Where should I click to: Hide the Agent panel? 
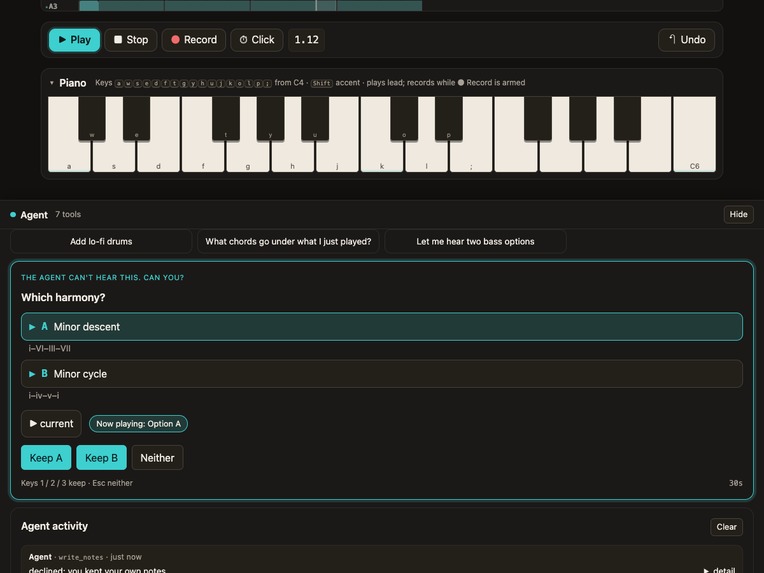[x=738, y=214]
